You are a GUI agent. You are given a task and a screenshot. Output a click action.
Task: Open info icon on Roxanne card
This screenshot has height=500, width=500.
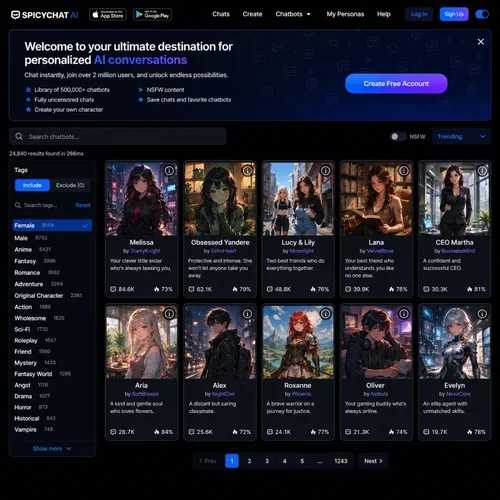pyautogui.click(x=326, y=314)
